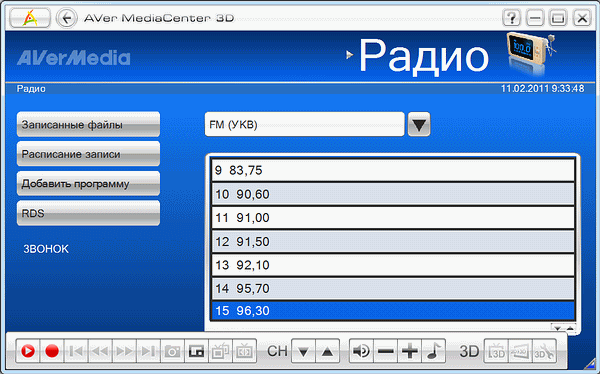
Task: Increase volume with the plus button
Action: tap(409, 351)
